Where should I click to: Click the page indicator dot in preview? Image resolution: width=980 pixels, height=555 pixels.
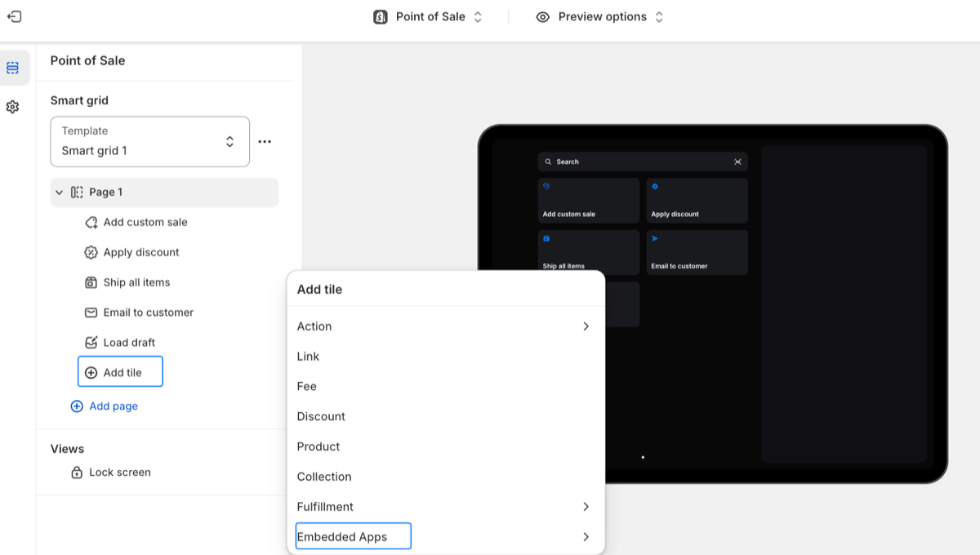pos(643,458)
